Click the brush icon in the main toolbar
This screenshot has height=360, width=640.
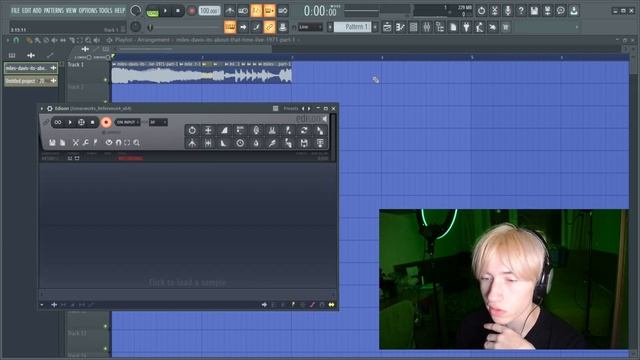(x=256, y=27)
